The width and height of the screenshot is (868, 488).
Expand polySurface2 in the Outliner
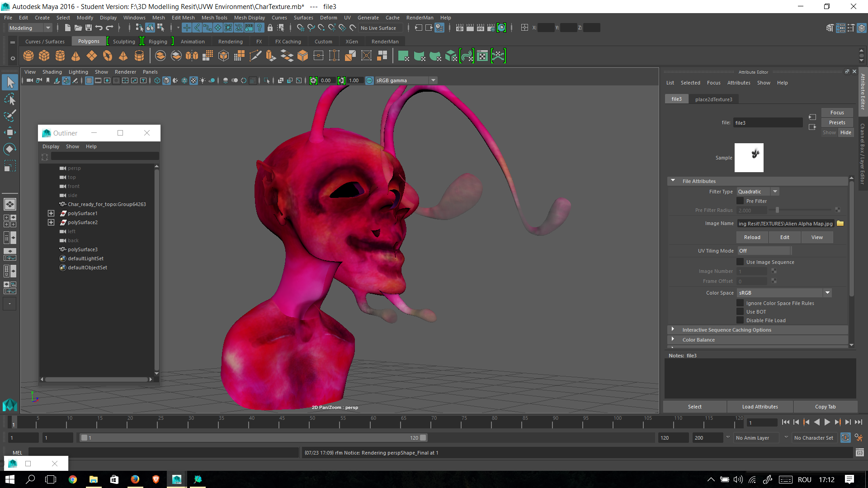(x=51, y=222)
